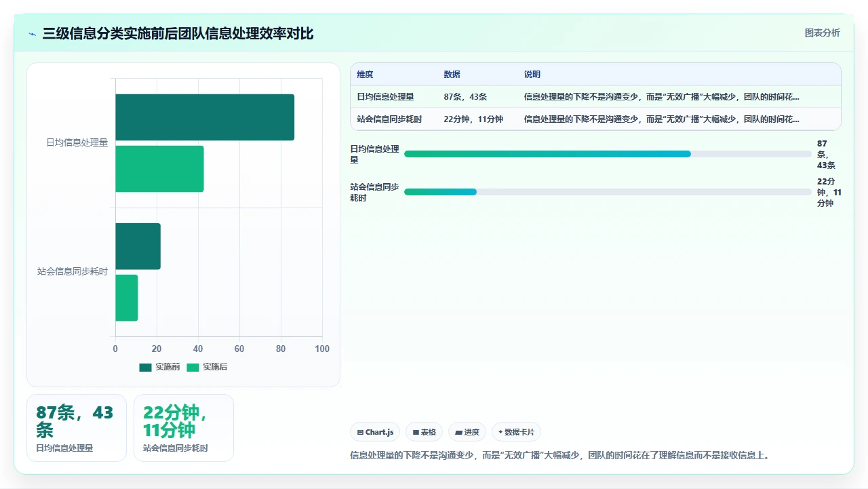Select the 进度 tag chip
The height and width of the screenshot is (489, 868).
coord(467,432)
